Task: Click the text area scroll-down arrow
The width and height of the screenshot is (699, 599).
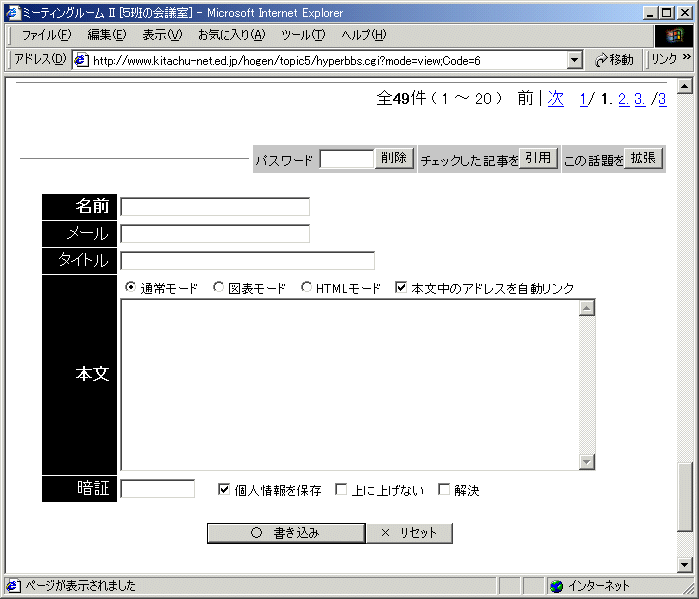Action: point(587,462)
